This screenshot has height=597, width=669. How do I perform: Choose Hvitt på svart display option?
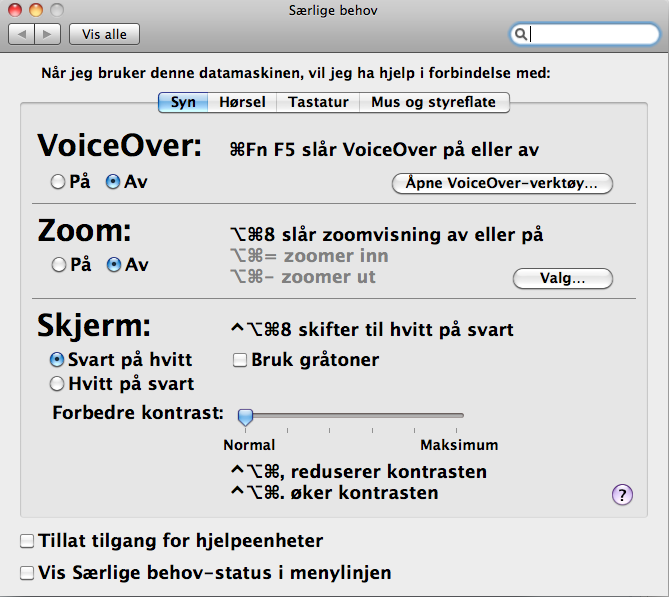(57, 384)
